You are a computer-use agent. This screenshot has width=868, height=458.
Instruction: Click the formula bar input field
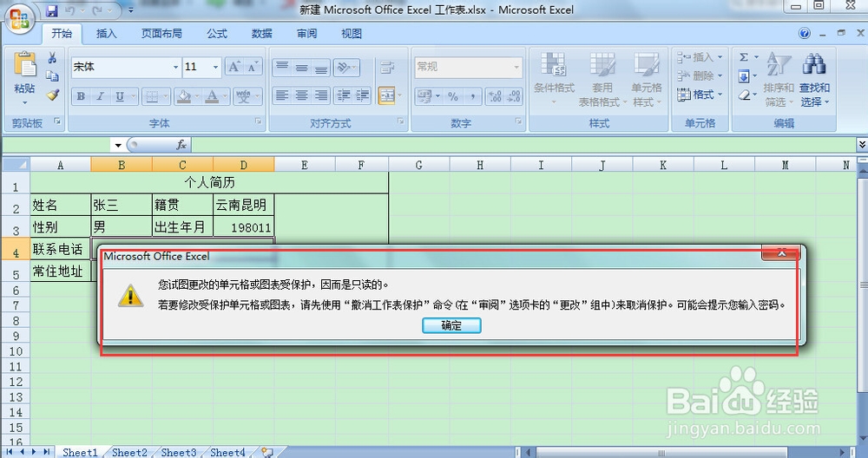523,145
